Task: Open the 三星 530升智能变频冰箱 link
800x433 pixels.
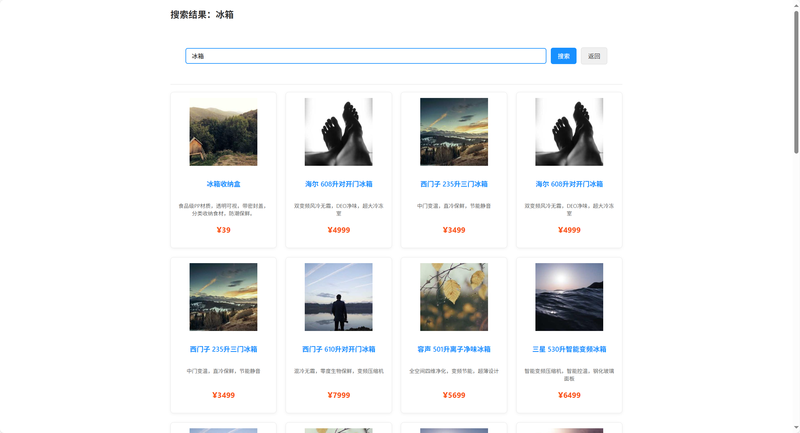Action: click(x=569, y=349)
